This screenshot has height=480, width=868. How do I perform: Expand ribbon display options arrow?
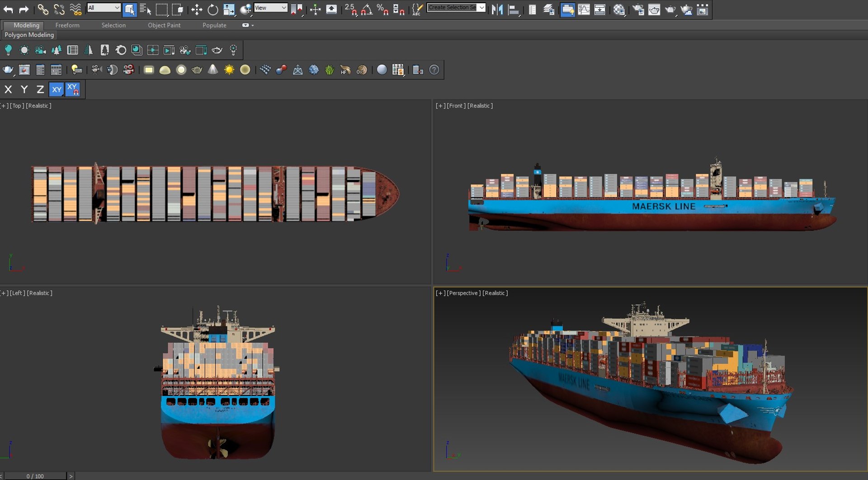click(x=252, y=25)
